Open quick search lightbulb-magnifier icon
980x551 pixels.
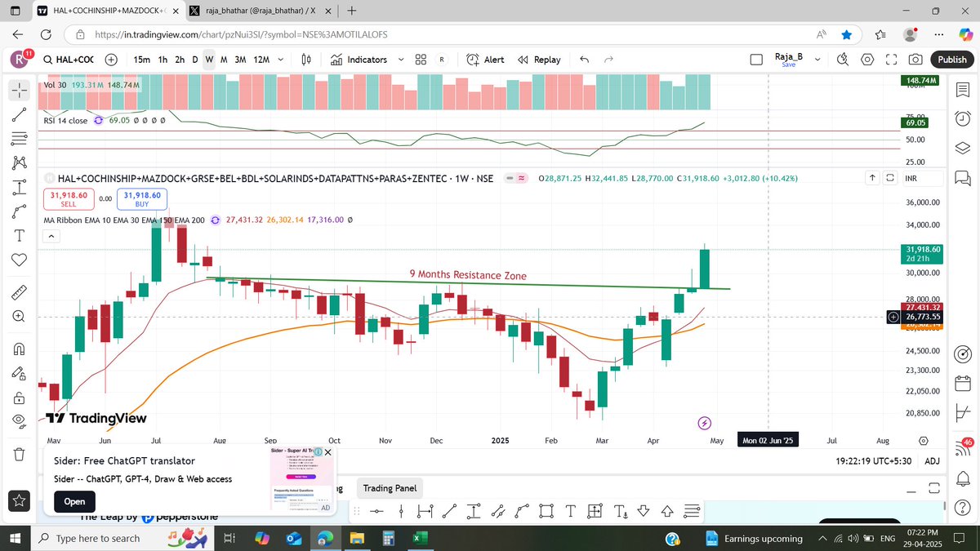point(844,60)
